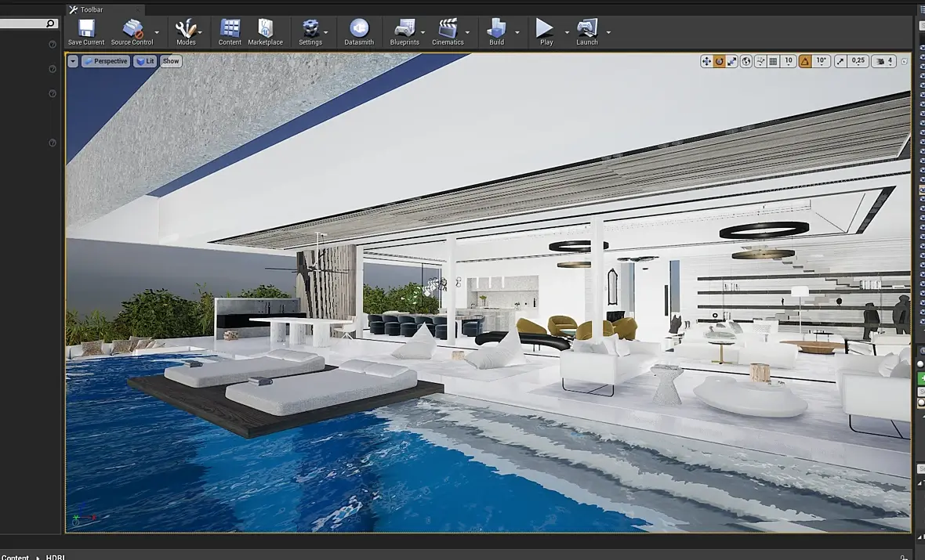Open the Perspective view menu
Viewport: 925px width, 560px height.
point(106,61)
